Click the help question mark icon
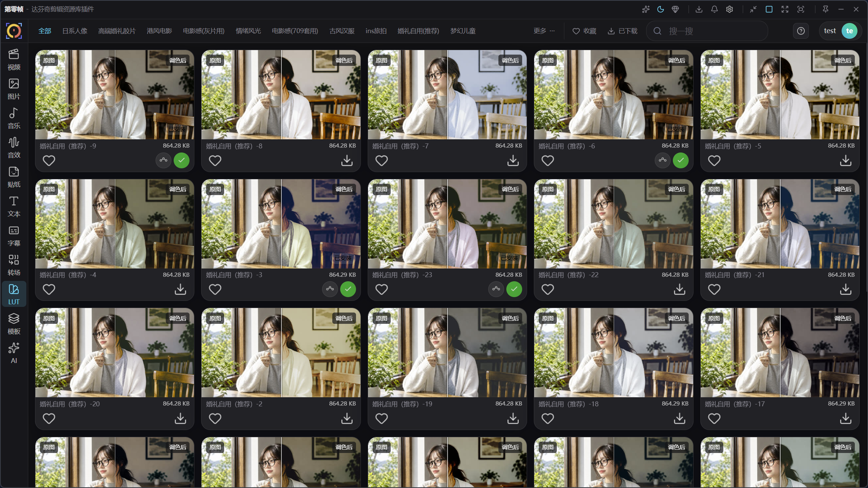Image resolution: width=868 pixels, height=488 pixels. 801,31
